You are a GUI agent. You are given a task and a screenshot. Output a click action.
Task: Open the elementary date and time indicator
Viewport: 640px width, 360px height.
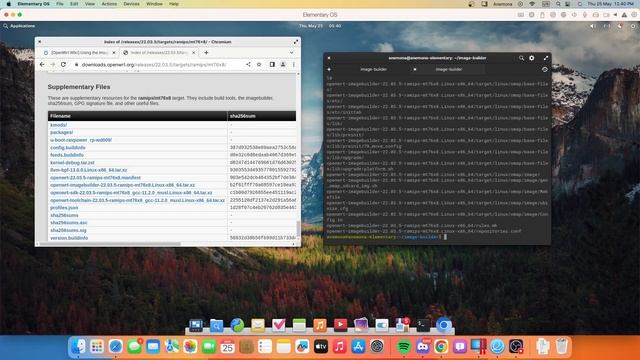pyautogui.click(x=320, y=26)
